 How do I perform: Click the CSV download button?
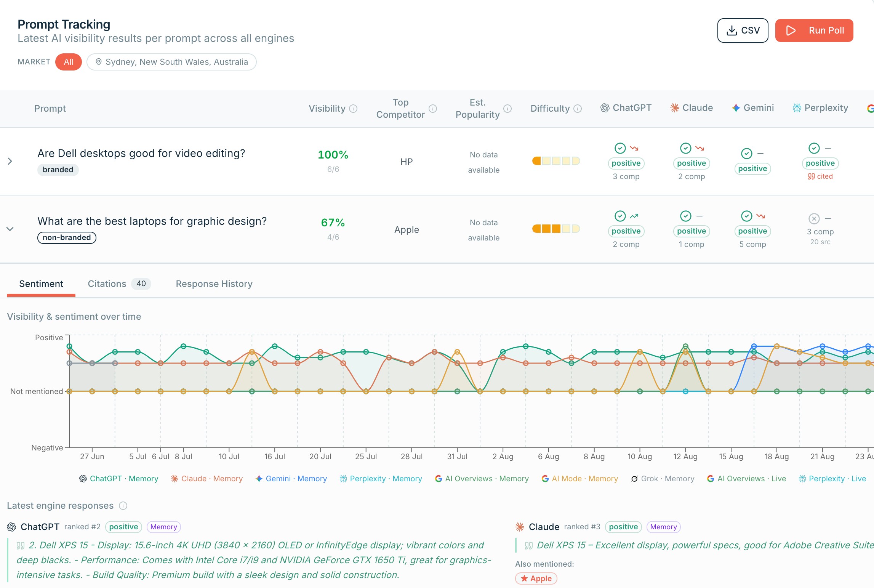pos(743,30)
